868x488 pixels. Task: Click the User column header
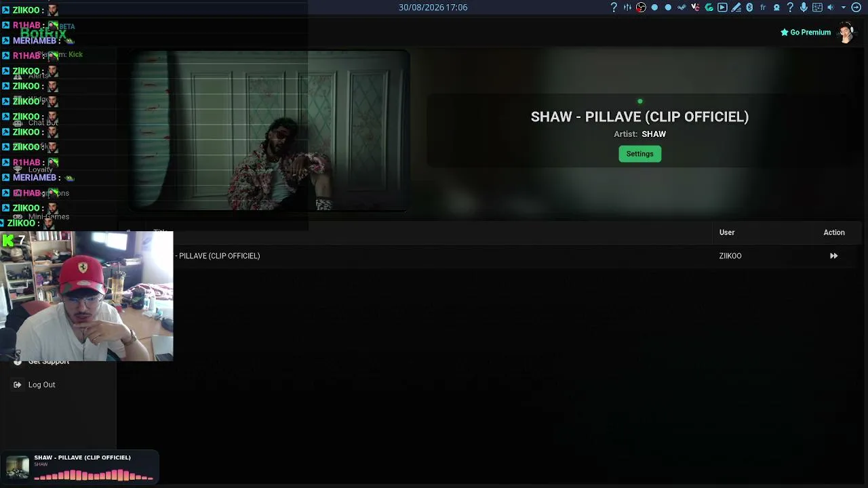point(726,232)
